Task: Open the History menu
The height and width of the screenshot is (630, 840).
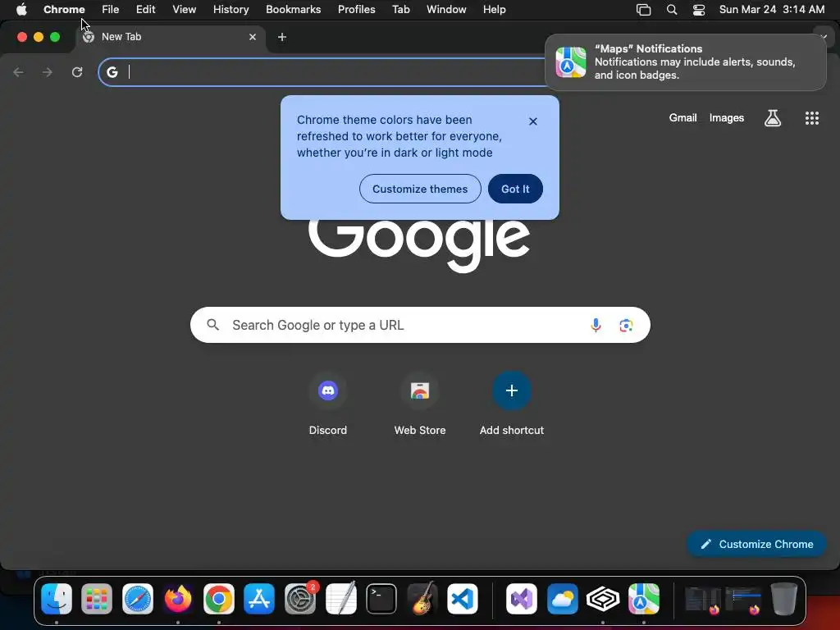Action: [231, 10]
